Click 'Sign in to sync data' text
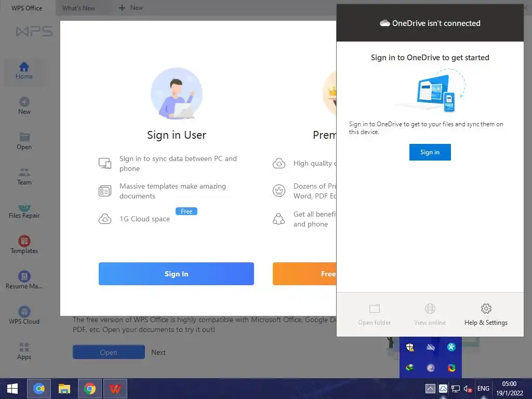Image resolution: width=532 pixels, height=399 pixels. pos(178,163)
